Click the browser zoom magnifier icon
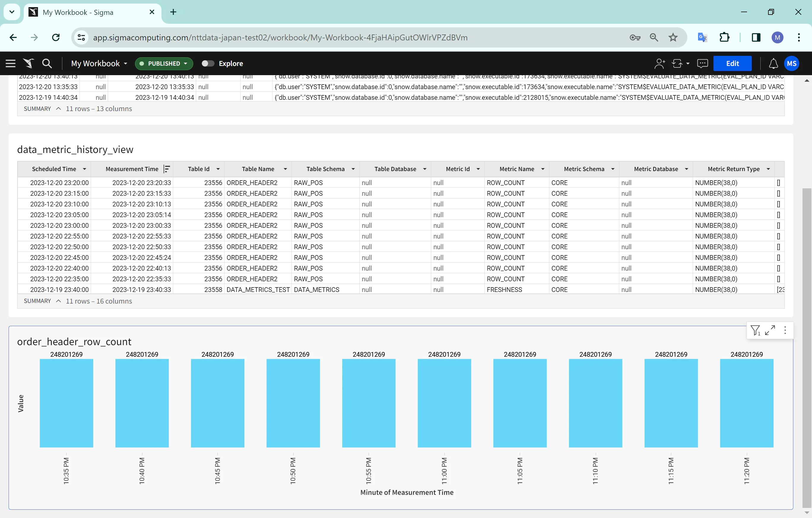Screen dimensions: 812x518 [654, 37]
